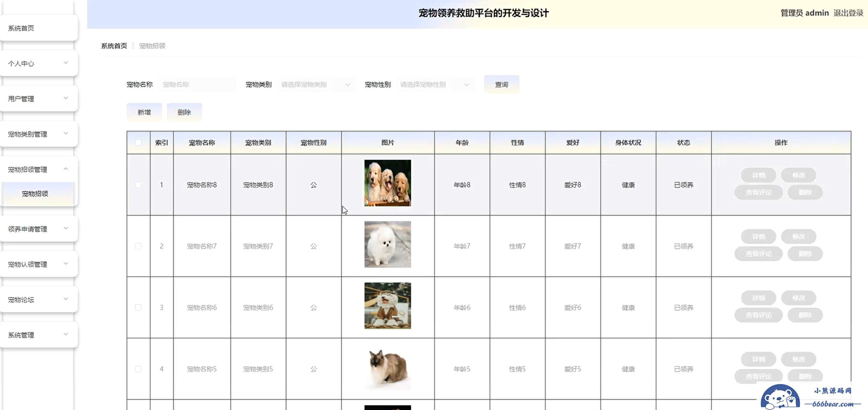Select the 宠物招领 submenu item

[39, 194]
